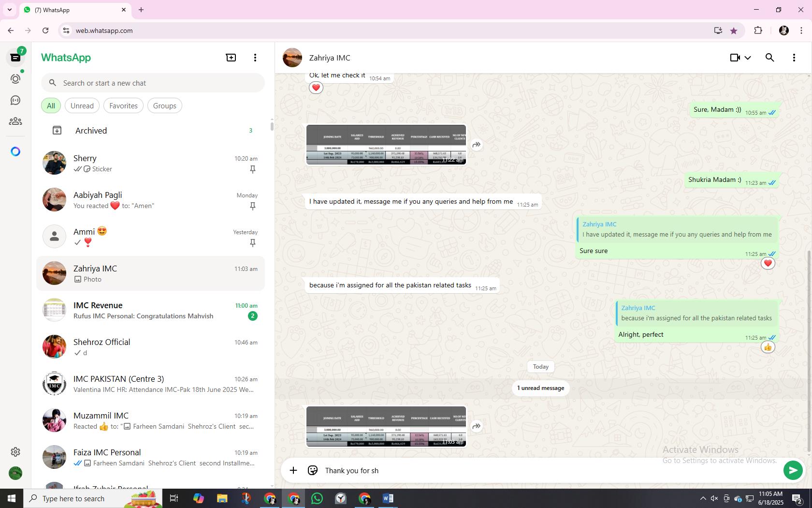Click the heart reaction on 'Sure sure' message
This screenshot has height=508, width=812.
[768, 263]
